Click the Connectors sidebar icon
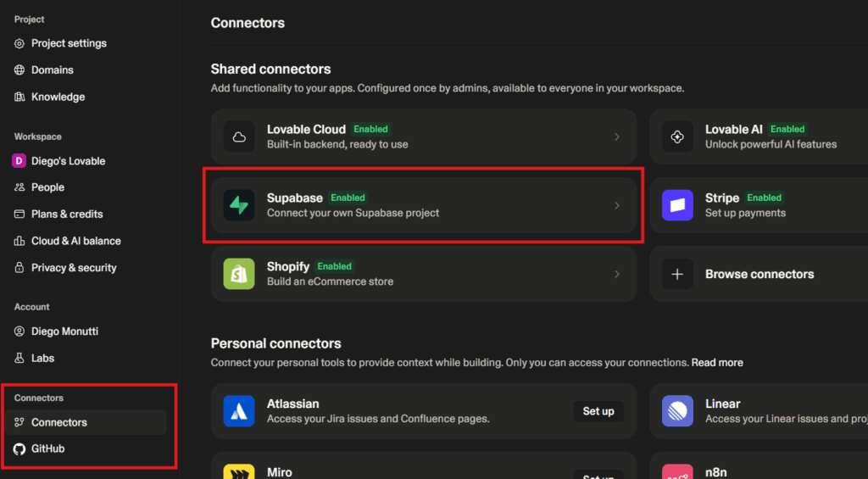Viewport: 868px width, 479px height. pyautogui.click(x=19, y=422)
